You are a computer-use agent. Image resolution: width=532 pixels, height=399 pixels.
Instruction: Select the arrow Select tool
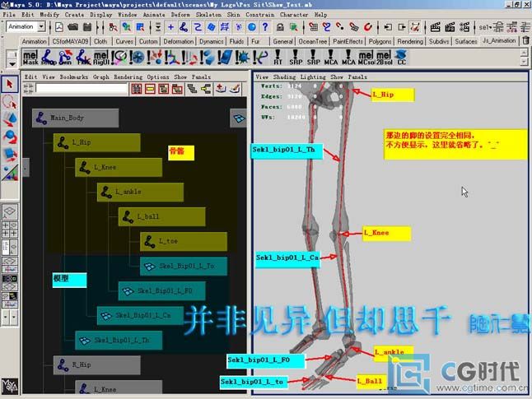pyautogui.click(x=10, y=84)
